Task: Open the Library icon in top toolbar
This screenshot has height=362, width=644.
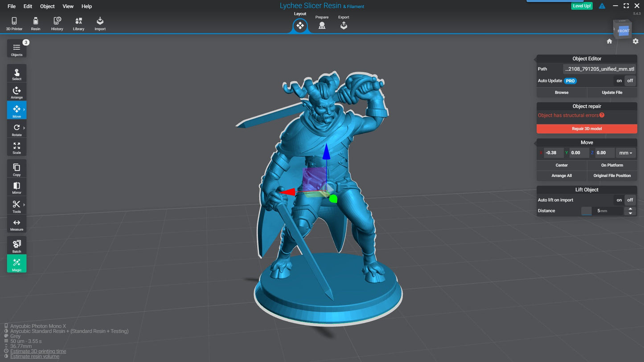Action: (78, 24)
